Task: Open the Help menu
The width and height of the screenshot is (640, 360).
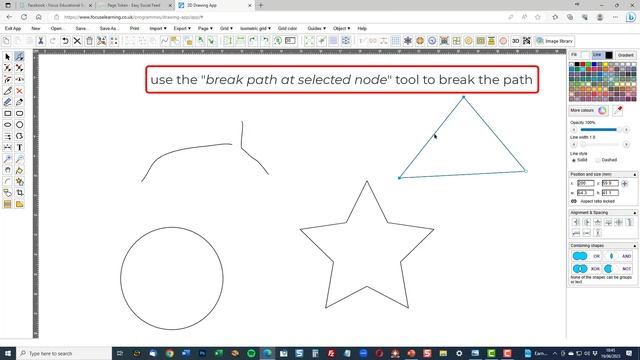Action: pos(362,29)
